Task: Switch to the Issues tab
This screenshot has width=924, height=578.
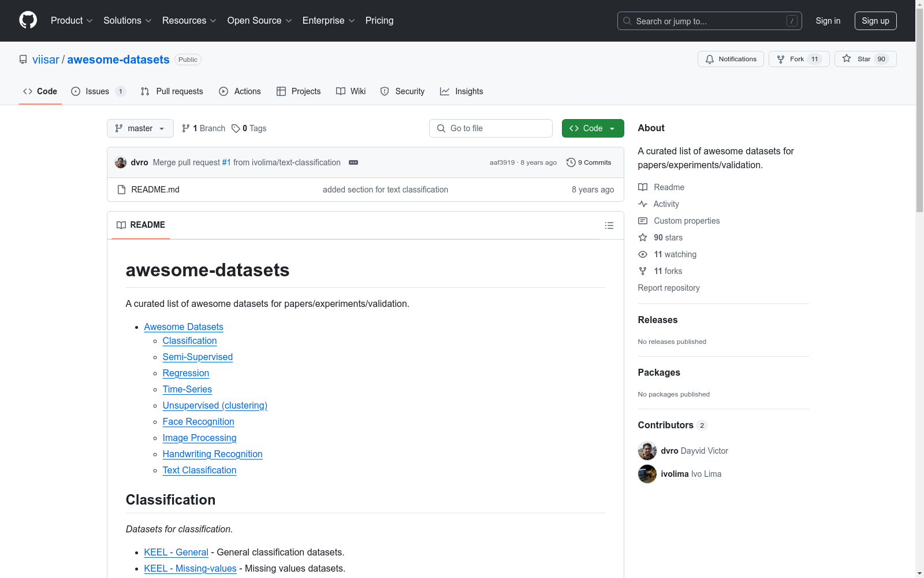Action: [x=98, y=91]
